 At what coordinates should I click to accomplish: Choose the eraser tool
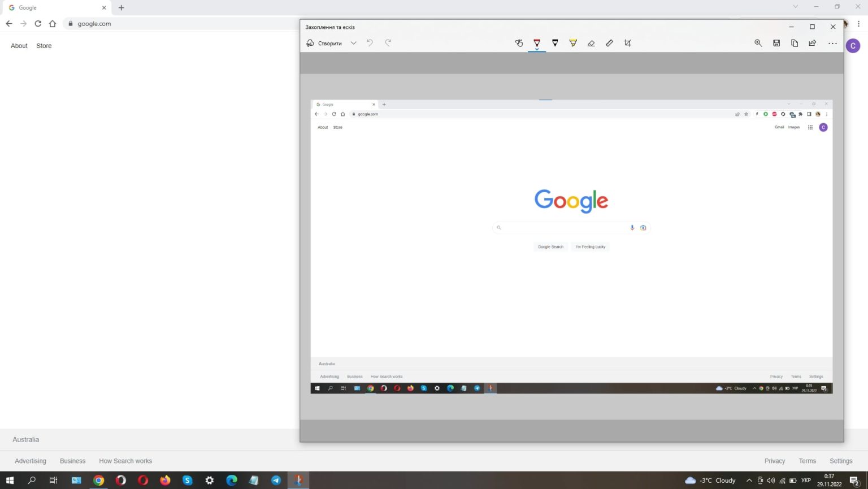(x=591, y=43)
